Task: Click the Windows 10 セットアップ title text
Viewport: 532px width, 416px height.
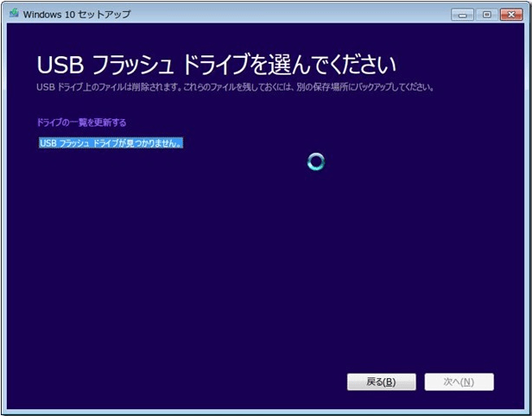Action: [77, 14]
